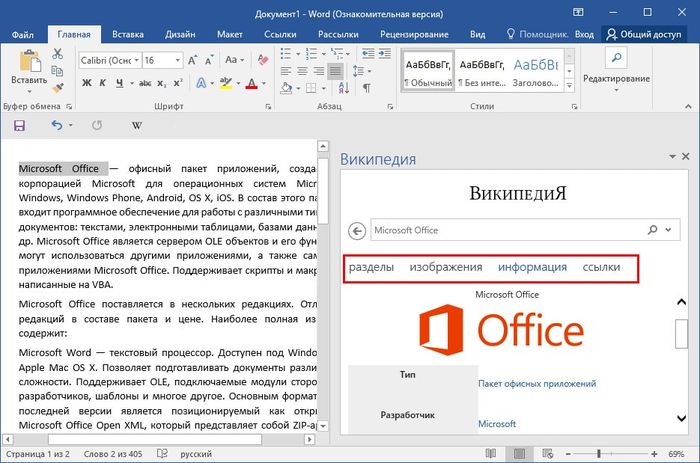Screen dimensions: 700x463
Task: Open the font size dropdown
Action: 176,61
